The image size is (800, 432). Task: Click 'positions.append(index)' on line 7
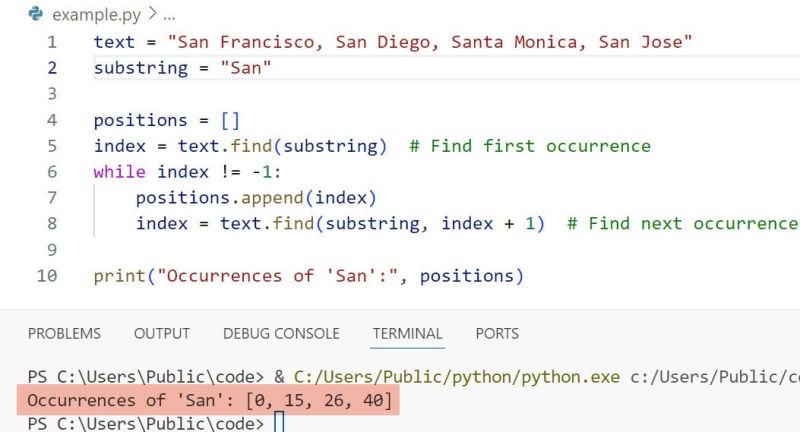256,198
